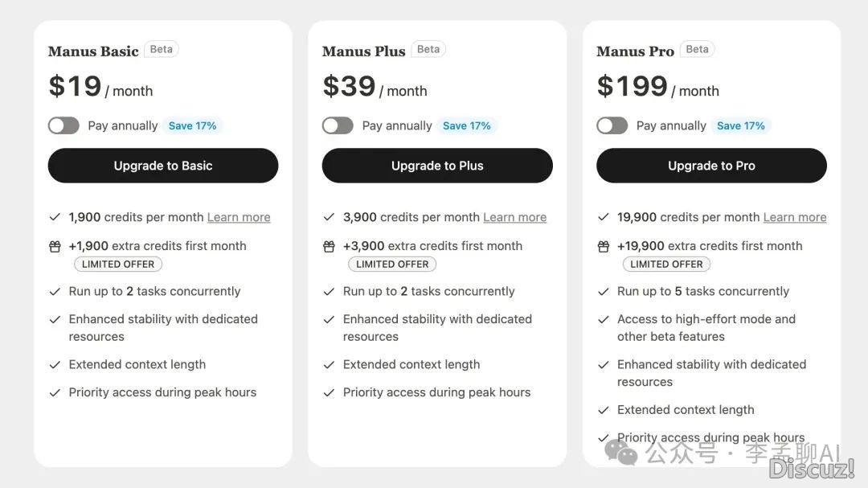Enable annual payment switch on Manus Plus

tap(338, 125)
